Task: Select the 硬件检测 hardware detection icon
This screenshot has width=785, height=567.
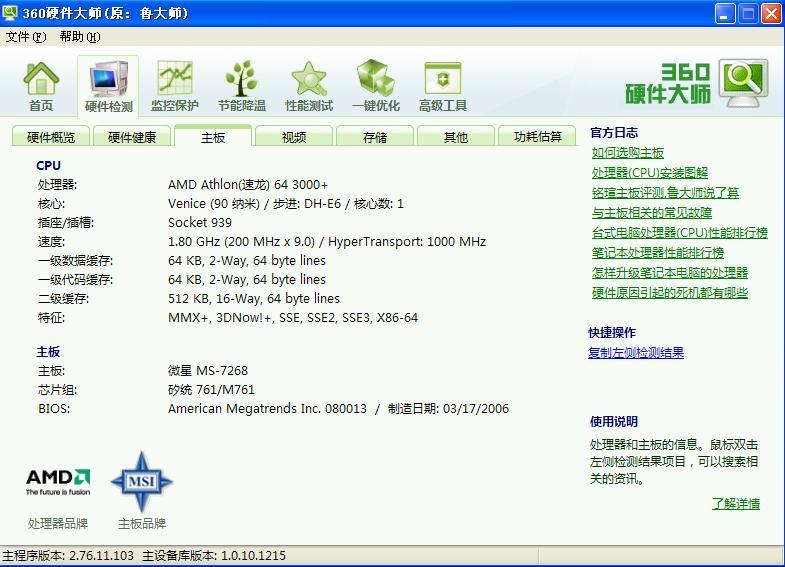Action: click(x=108, y=85)
